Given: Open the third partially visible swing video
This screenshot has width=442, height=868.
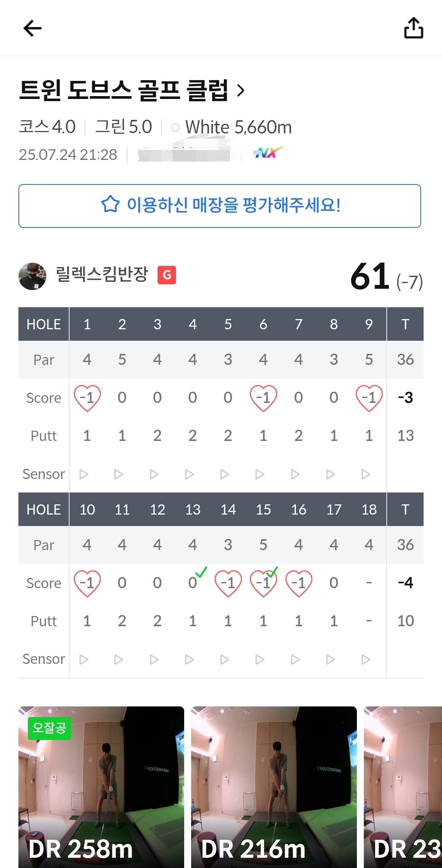Looking at the screenshot, I should 403,786.
